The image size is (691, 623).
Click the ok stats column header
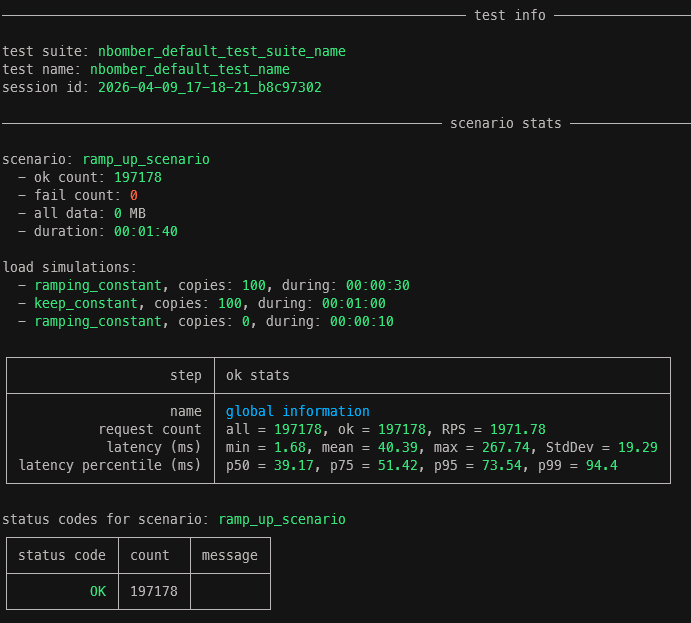tap(257, 375)
